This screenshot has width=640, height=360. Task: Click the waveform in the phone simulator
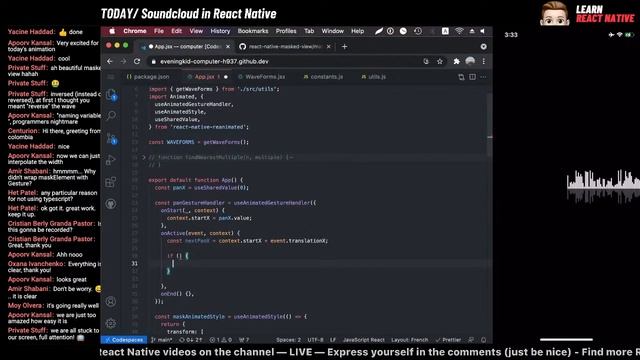click(x=603, y=186)
